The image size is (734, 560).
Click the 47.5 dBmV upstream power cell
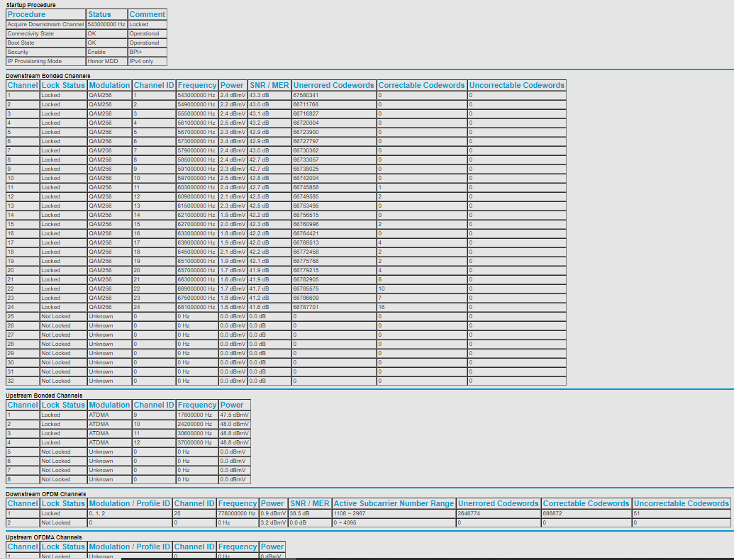[x=235, y=415]
